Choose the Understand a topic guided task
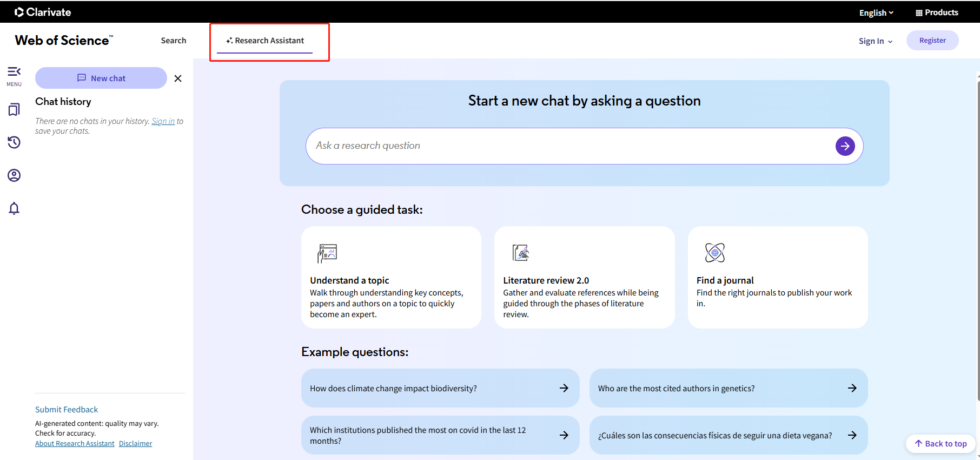 (391, 277)
